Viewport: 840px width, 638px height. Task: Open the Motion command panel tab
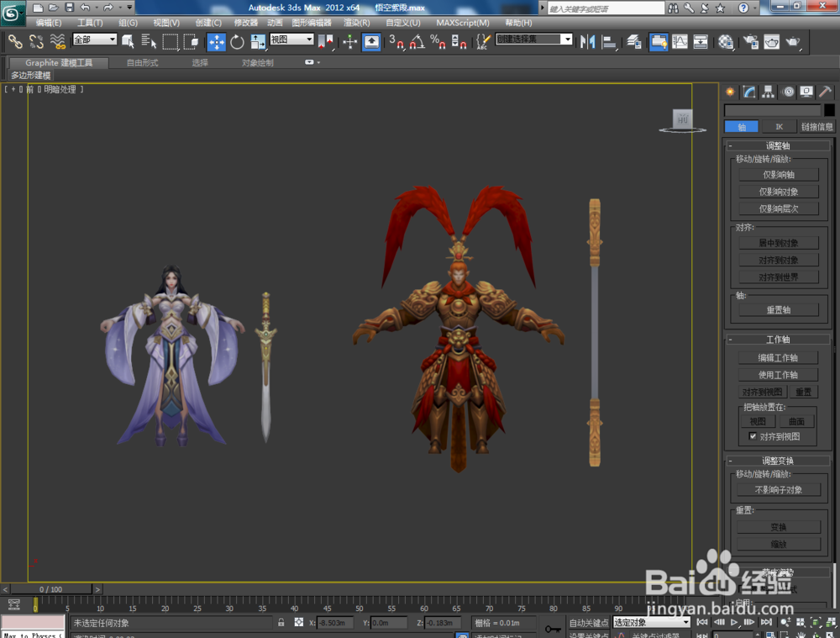point(789,92)
